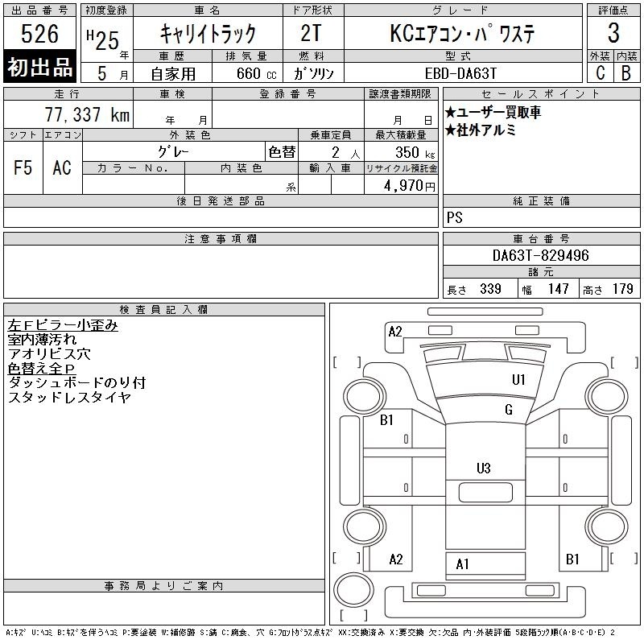
Task: Click the chassis number DA63T-829496
Action: (541, 255)
